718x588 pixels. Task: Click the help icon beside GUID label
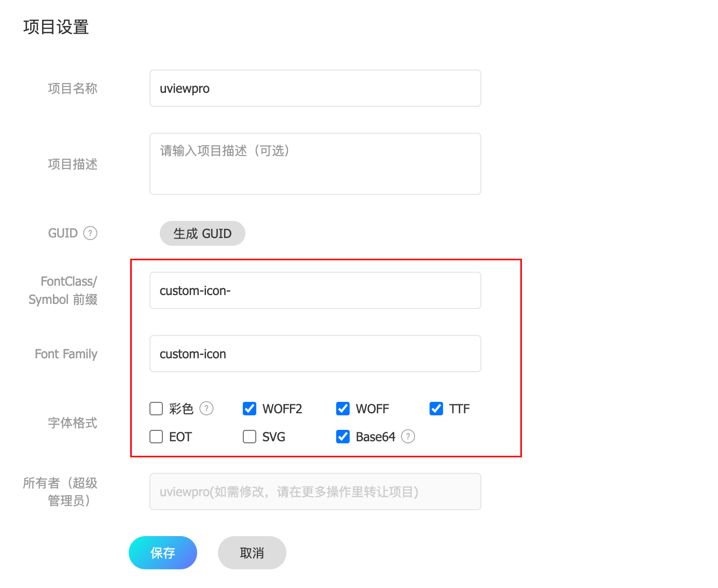click(x=90, y=233)
